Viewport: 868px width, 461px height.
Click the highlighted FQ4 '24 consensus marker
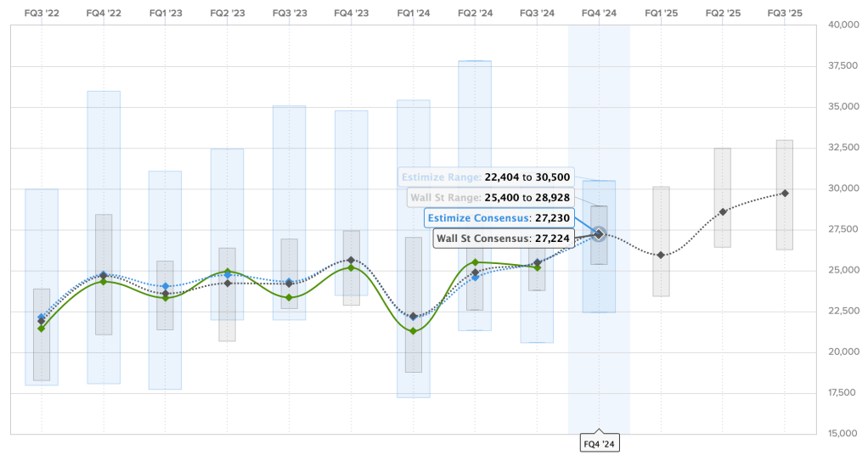tap(599, 233)
